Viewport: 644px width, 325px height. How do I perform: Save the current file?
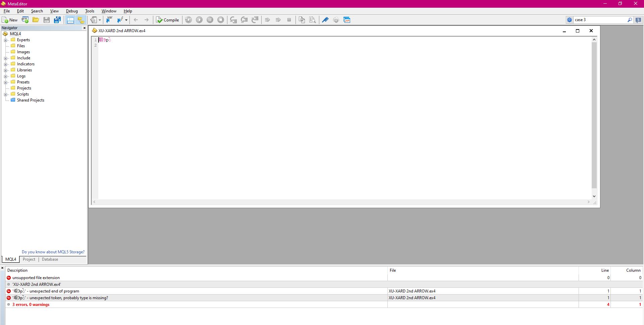(47, 20)
